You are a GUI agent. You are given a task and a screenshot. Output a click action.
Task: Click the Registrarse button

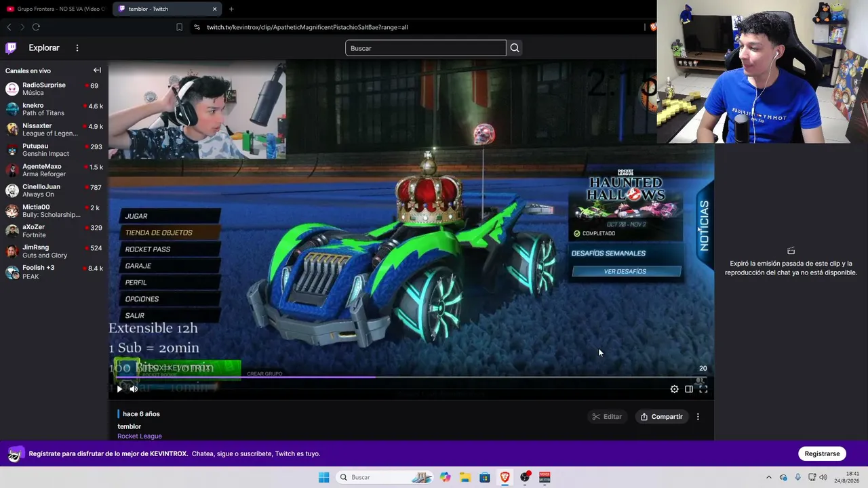click(x=822, y=453)
